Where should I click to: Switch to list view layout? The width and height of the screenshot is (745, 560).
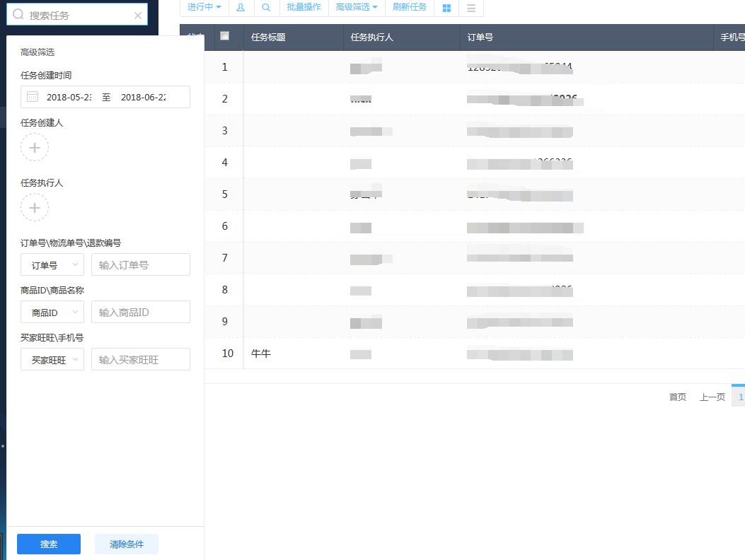pos(471,8)
